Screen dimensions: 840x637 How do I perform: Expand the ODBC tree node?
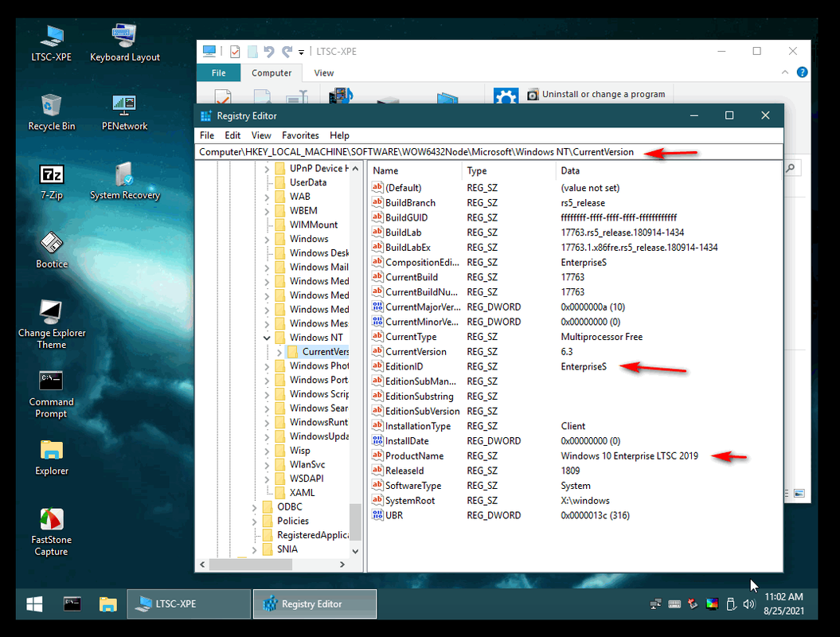click(254, 507)
